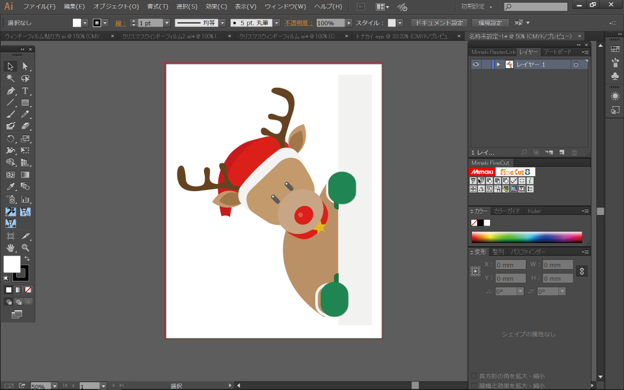Viewport: 624px width, 390px height.
Task: Delete selected layer with trash icon
Action: 574,152
